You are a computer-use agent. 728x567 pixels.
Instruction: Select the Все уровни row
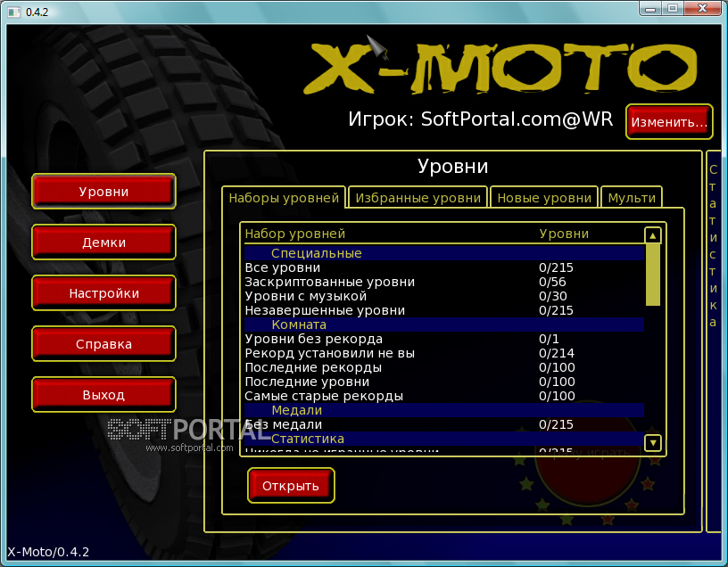point(444,267)
